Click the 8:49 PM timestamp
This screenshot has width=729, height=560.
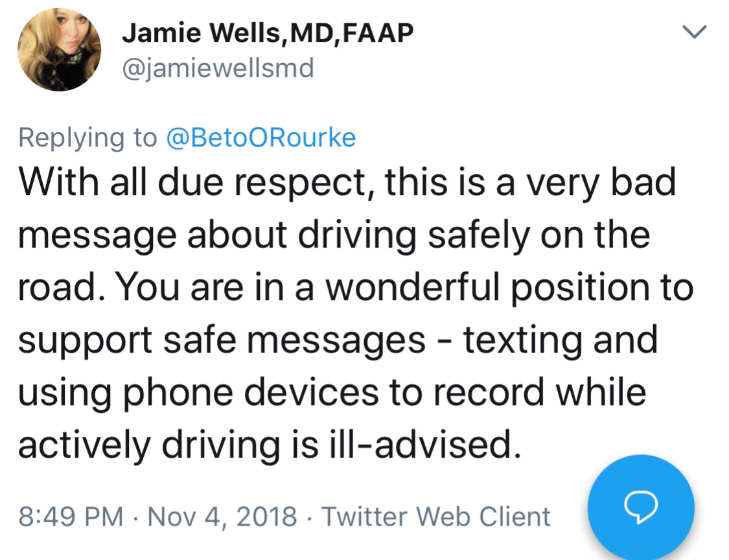tap(71, 517)
